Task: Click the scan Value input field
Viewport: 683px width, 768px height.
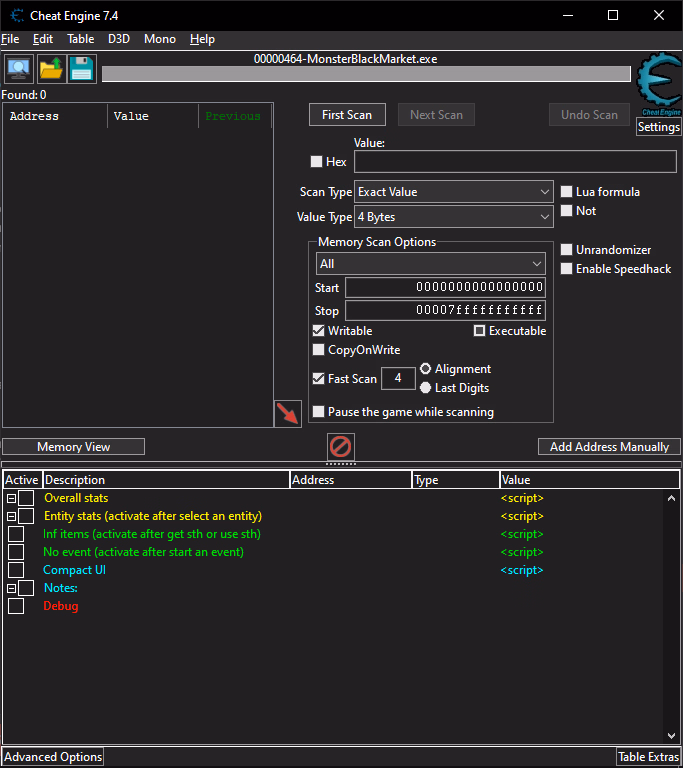Action: pos(515,162)
